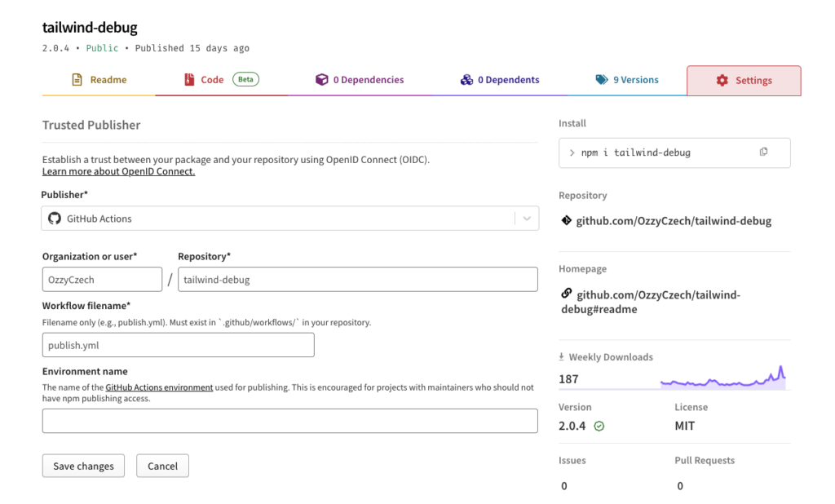Click the weekly downloads sparkline chart

pos(722,379)
